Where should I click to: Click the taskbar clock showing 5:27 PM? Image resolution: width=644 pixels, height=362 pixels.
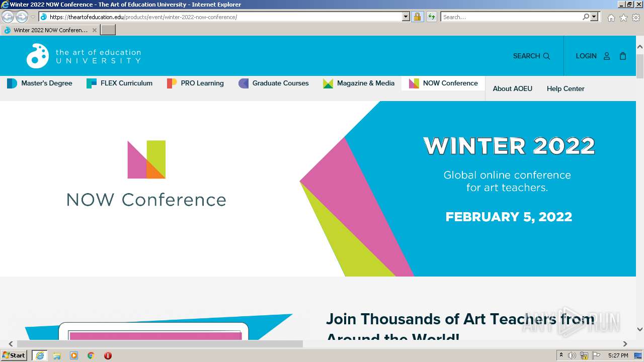point(618,355)
